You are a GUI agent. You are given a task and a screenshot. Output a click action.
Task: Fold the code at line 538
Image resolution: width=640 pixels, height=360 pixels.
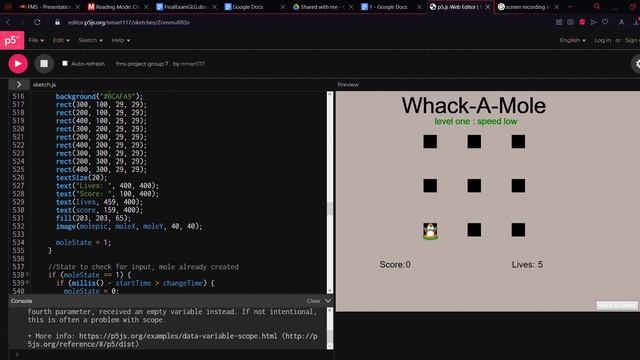[x=27, y=275]
